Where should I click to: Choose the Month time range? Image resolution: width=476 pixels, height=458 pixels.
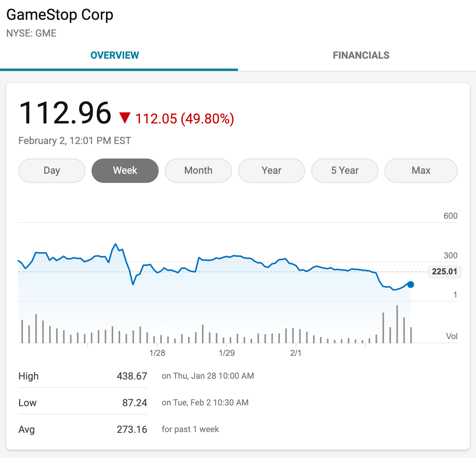coord(198,171)
